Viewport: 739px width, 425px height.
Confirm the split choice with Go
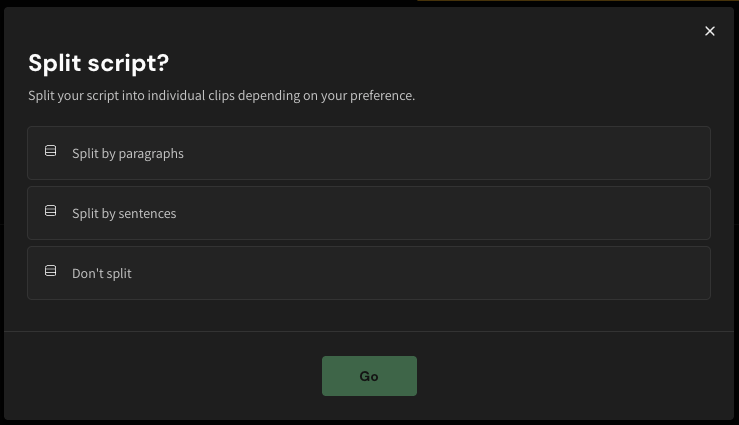pyautogui.click(x=369, y=376)
